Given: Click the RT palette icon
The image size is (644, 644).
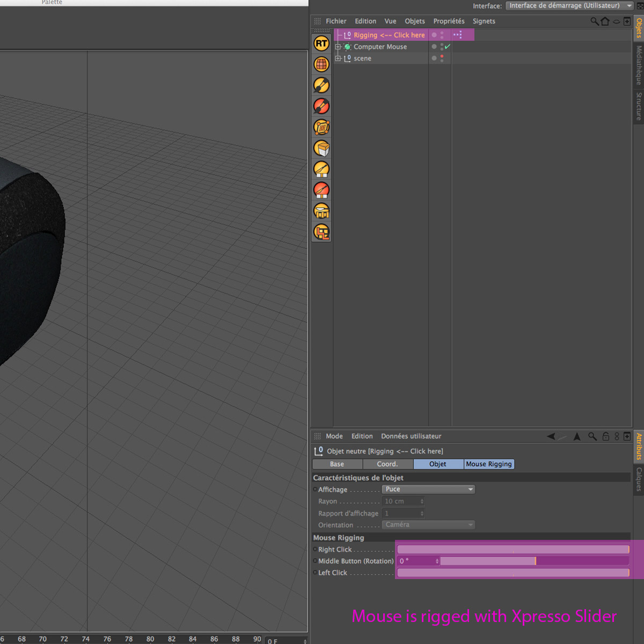Looking at the screenshot, I should pos(321,43).
